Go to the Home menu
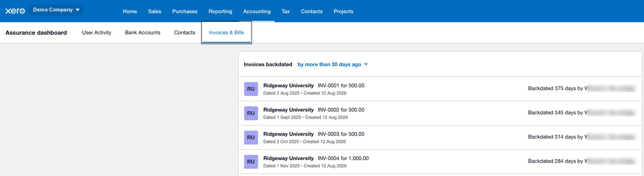Viewport: 644px width, 176px height. coord(130,12)
